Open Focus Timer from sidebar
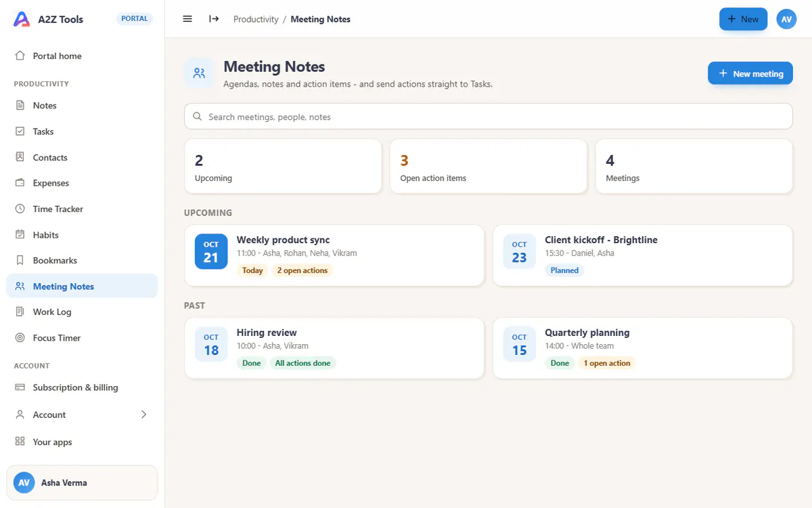Image resolution: width=812 pixels, height=508 pixels. 82,337
